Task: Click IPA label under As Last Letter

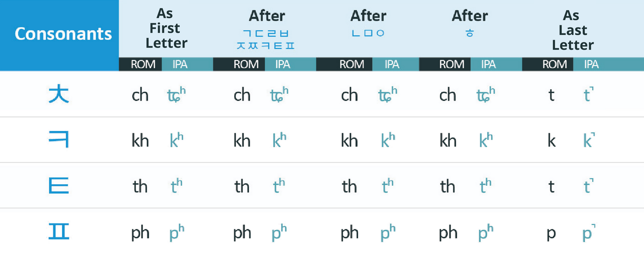Action: (x=591, y=64)
